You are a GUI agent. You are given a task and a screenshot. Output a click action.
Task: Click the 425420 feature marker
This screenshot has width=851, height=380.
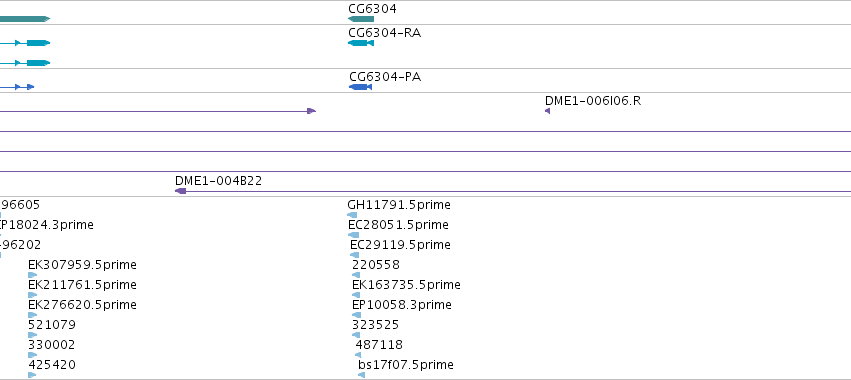tap(32, 375)
